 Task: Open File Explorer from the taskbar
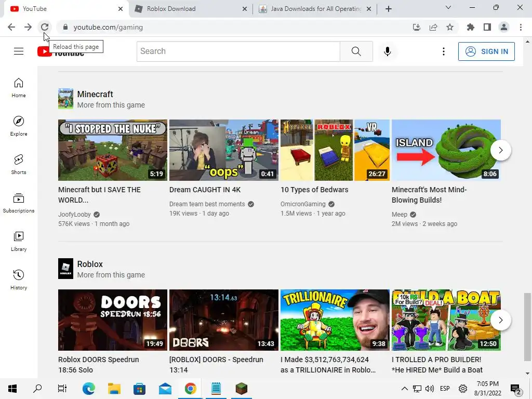pos(114,389)
